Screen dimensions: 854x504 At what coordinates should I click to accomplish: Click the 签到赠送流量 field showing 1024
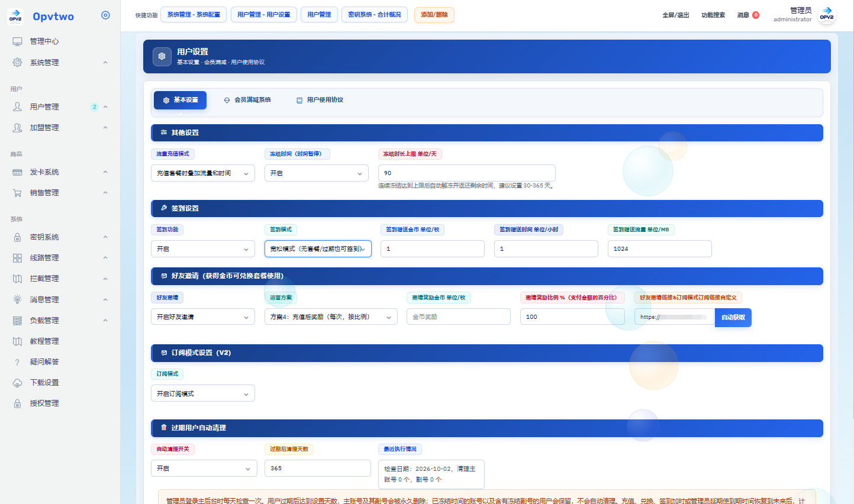tap(660, 249)
